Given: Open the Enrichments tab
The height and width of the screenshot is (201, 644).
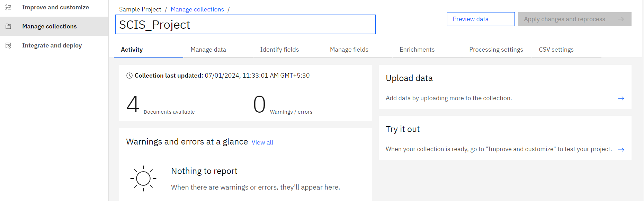Looking at the screenshot, I should click(417, 50).
